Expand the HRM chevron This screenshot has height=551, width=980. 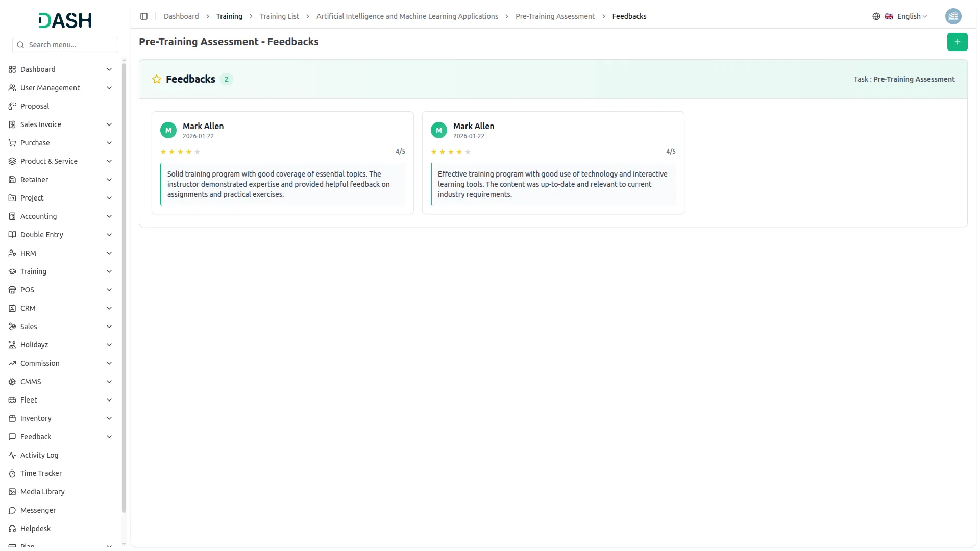pos(109,253)
